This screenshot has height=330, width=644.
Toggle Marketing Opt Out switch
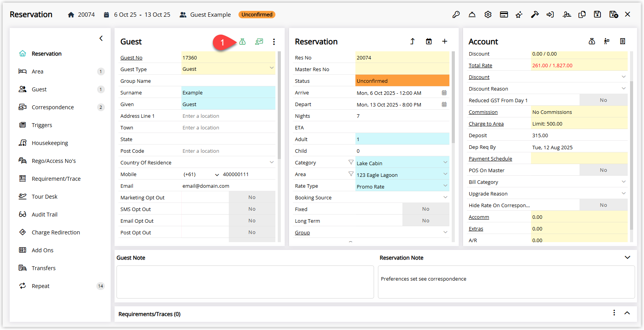pos(252,197)
